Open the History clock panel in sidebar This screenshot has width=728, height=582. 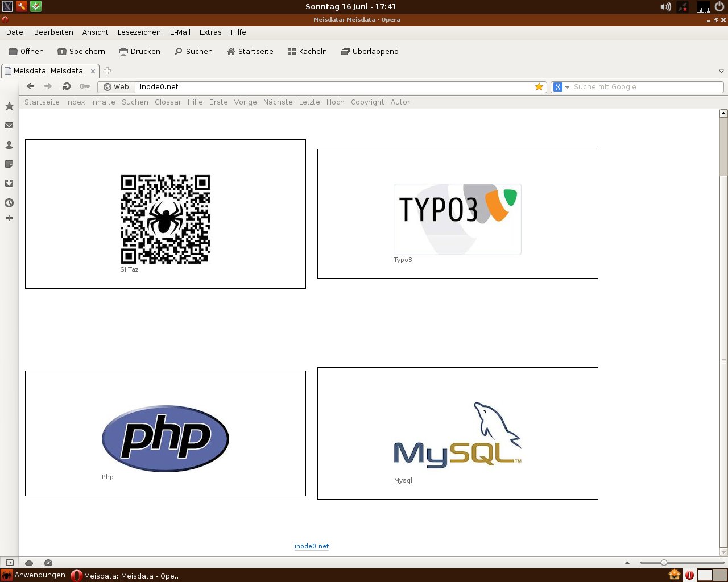[x=9, y=203]
